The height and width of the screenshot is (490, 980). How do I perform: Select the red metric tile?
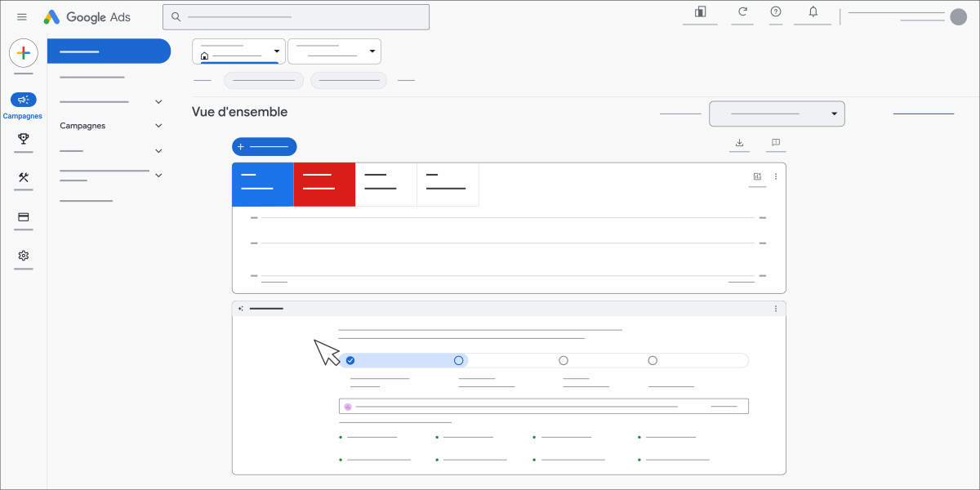[x=324, y=184]
